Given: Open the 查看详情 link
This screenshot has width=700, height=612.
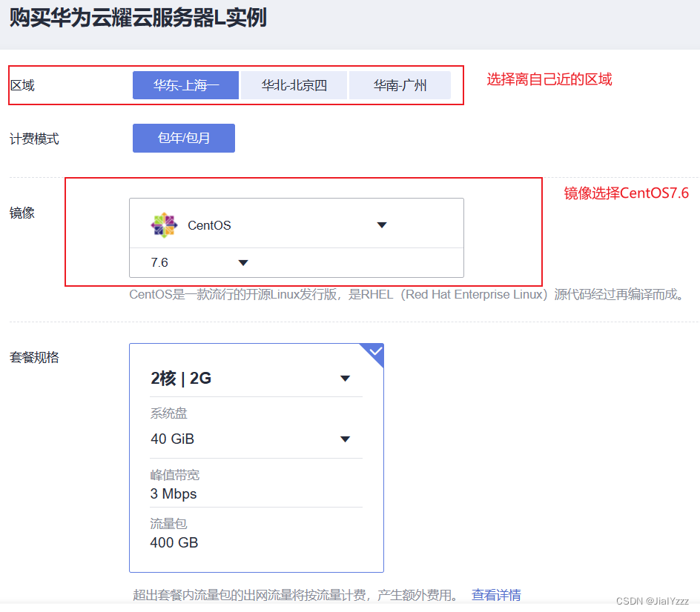Looking at the screenshot, I should [496, 595].
